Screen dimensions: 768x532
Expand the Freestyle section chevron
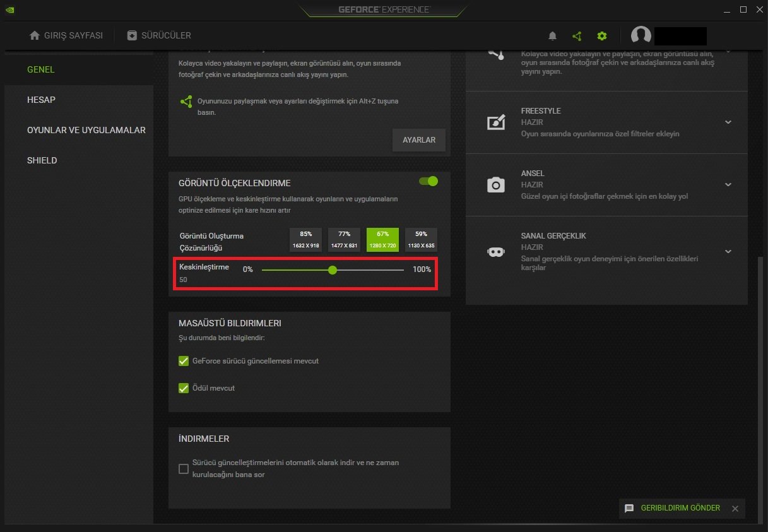pyautogui.click(x=728, y=122)
